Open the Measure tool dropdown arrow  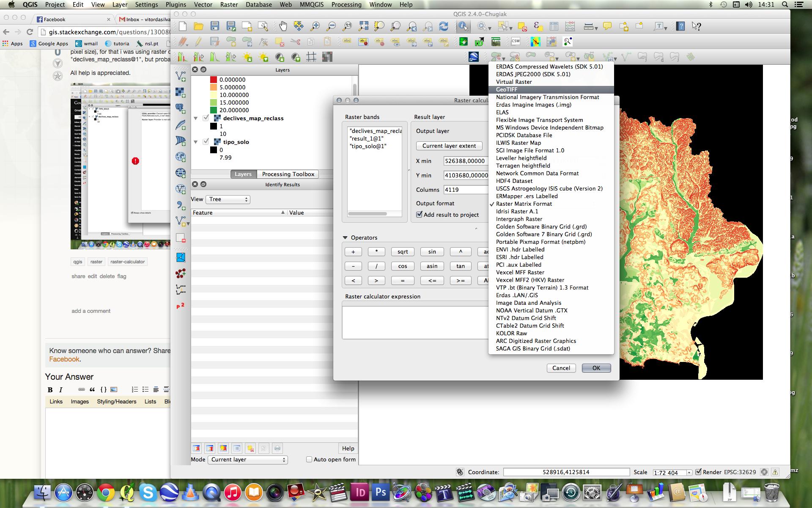pyautogui.click(x=596, y=28)
